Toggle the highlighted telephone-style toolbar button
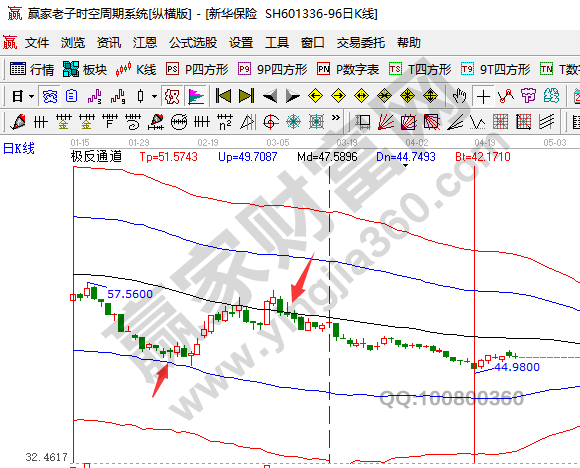The height and width of the screenshot is (468, 580). [50, 97]
